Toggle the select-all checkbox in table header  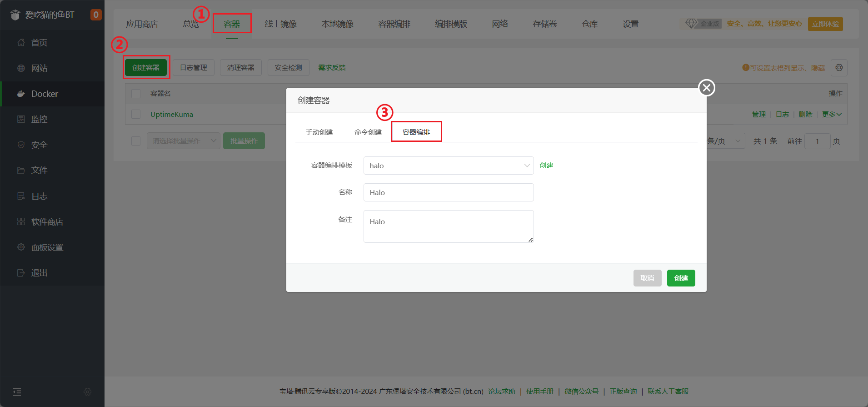[136, 94]
